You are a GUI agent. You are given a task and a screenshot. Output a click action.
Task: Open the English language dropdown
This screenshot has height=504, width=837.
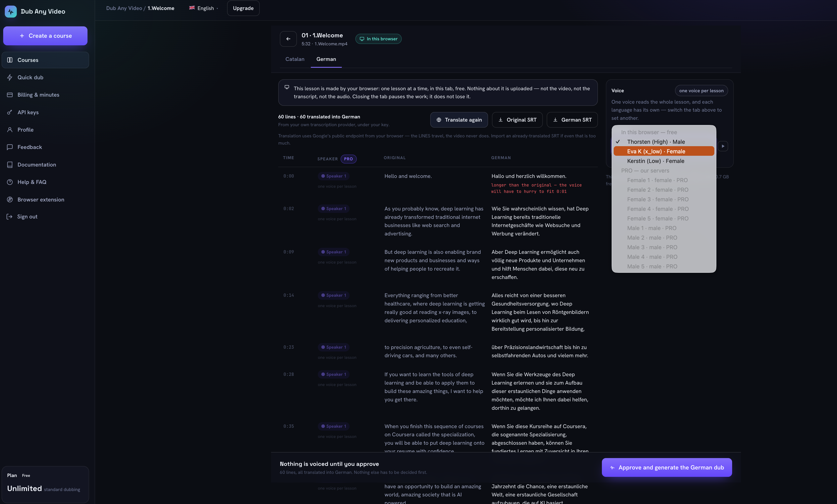[204, 8]
